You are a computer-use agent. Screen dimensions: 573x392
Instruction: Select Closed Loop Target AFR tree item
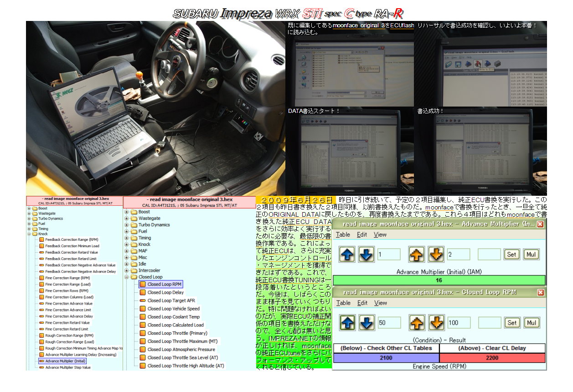pos(171,300)
